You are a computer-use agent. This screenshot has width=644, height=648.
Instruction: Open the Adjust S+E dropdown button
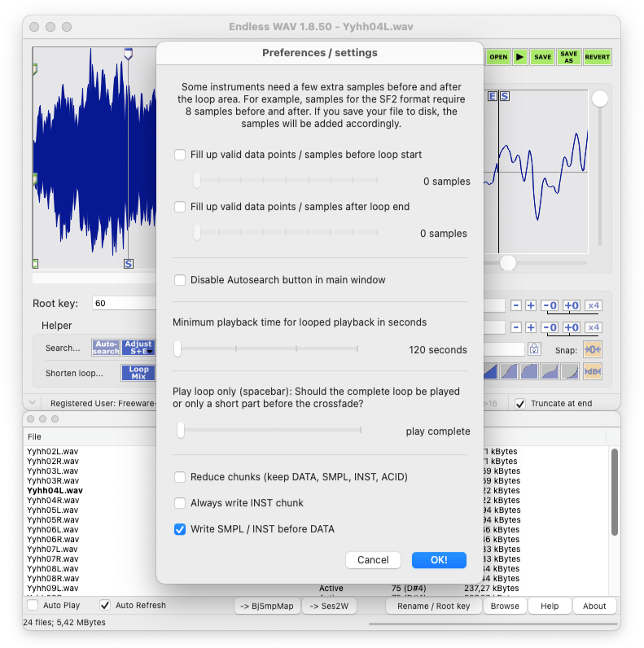click(x=138, y=348)
